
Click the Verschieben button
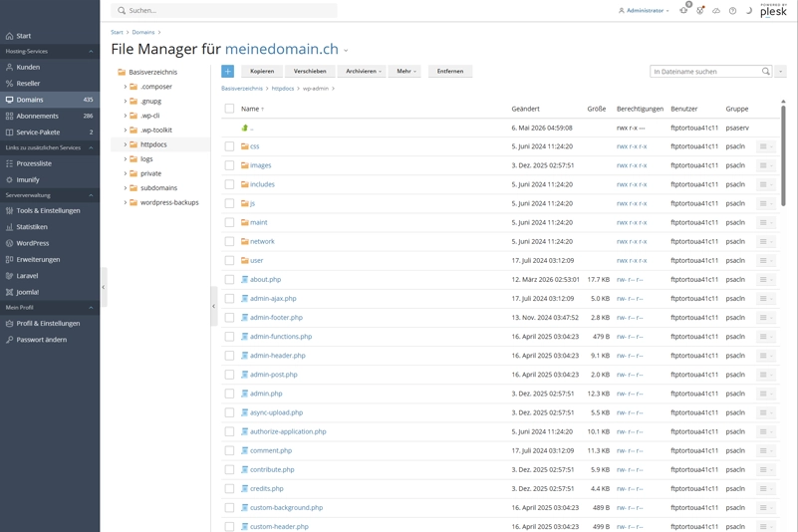coord(310,72)
